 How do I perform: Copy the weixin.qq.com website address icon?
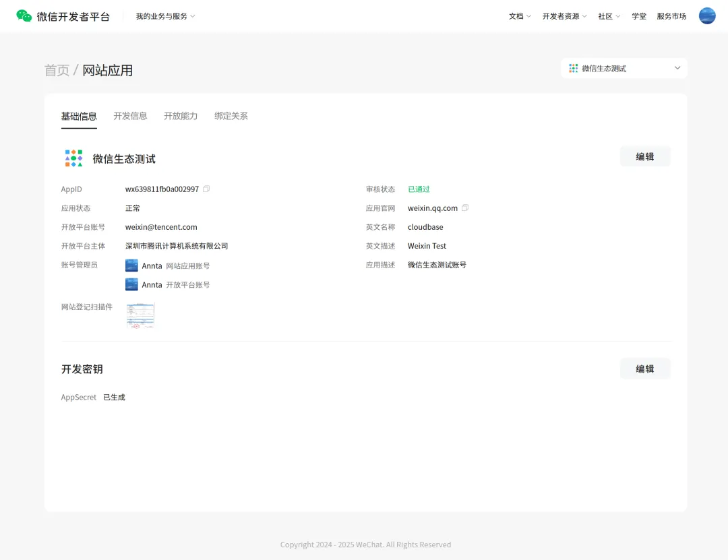coord(465,208)
